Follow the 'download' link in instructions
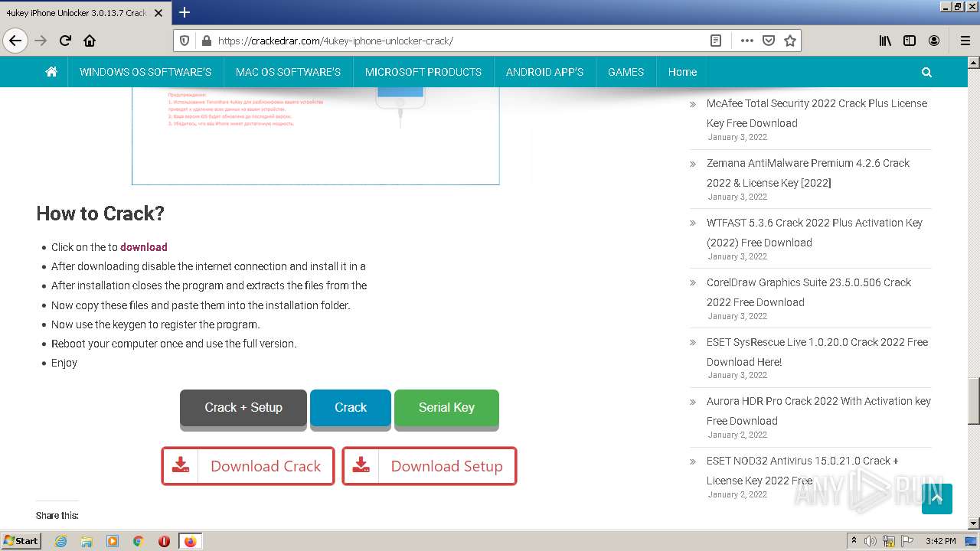 (x=143, y=247)
